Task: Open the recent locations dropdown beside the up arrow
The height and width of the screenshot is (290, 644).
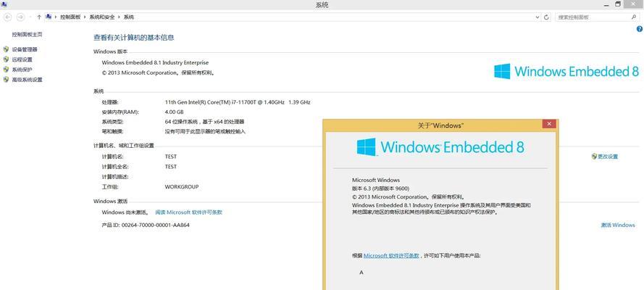Action: 30,17
